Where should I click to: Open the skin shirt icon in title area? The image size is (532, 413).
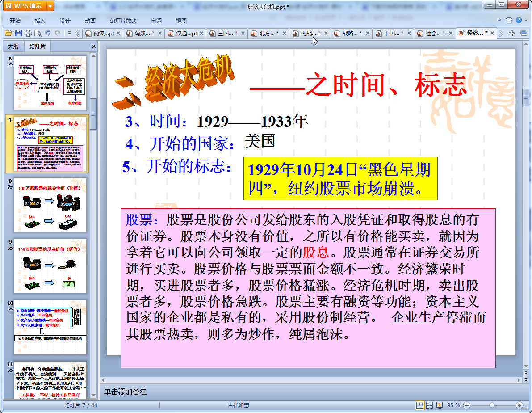tap(509, 21)
